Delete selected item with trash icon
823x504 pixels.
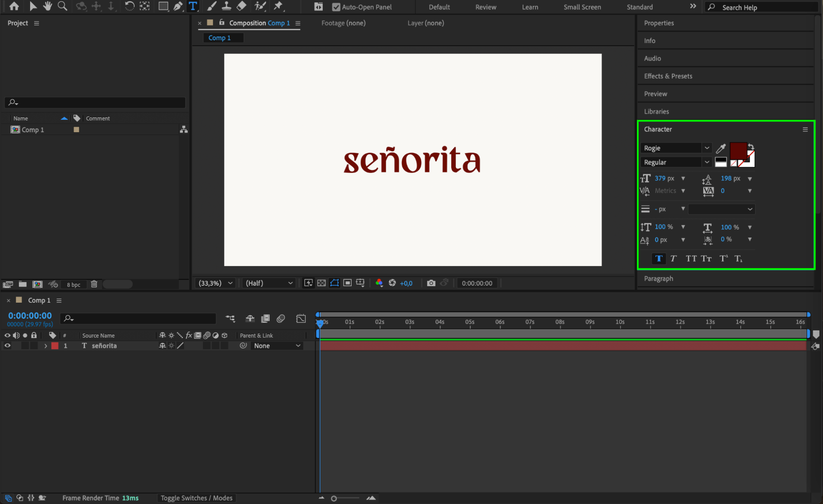[x=94, y=284]
